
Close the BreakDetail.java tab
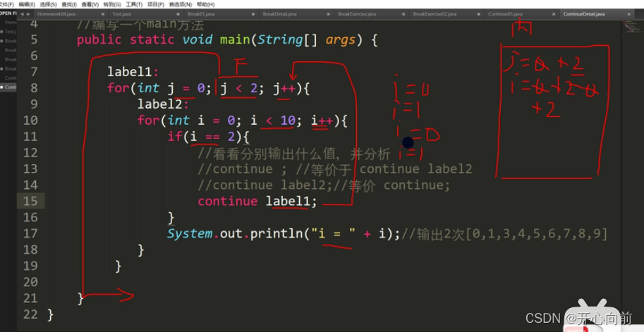point(329,14)
